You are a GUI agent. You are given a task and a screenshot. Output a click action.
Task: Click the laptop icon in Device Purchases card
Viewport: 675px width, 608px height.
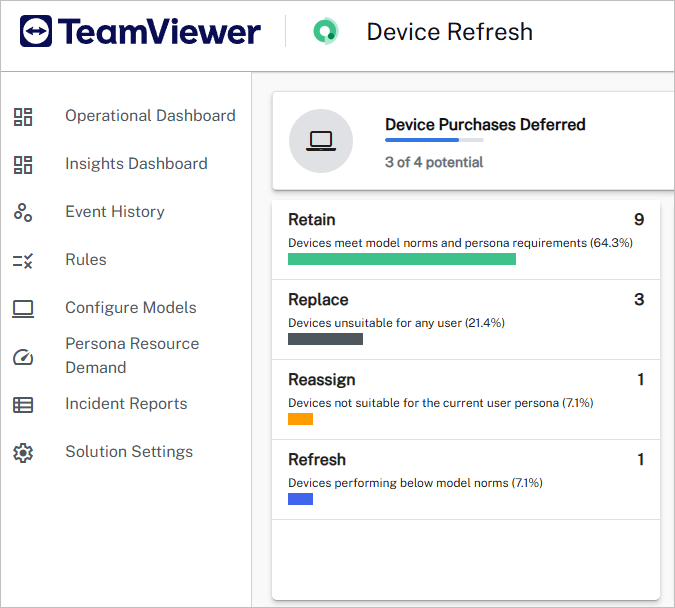321,141
